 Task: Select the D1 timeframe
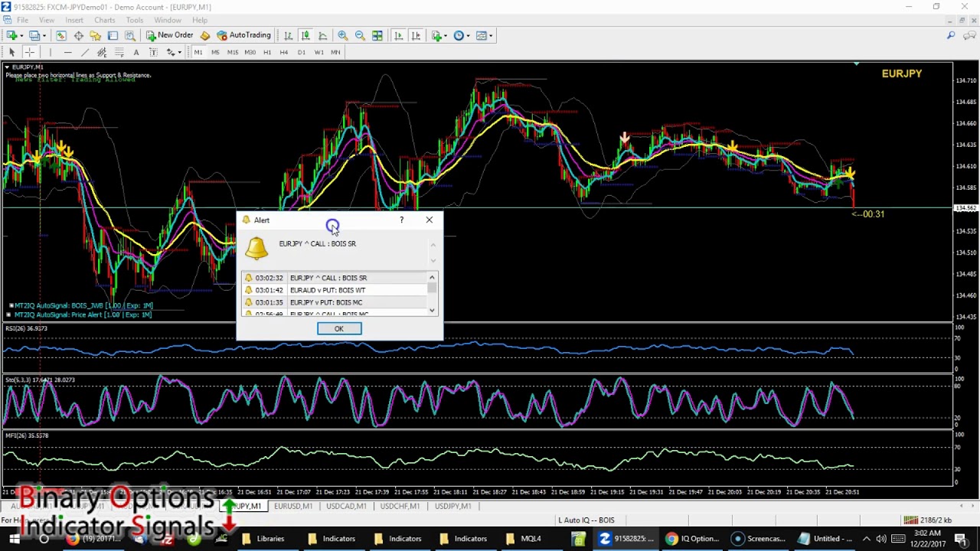[302, 52]
